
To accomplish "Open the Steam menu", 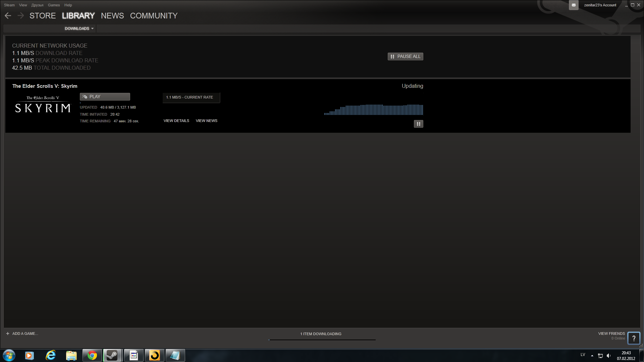I will (9, 5).
